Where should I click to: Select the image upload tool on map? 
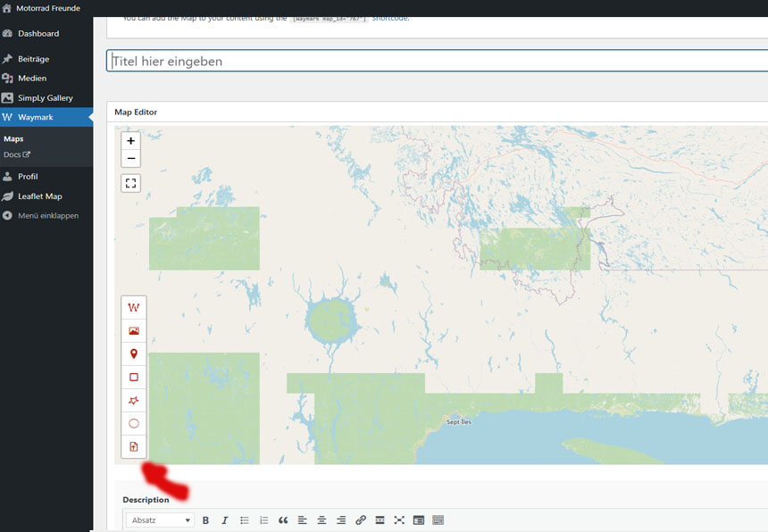point(134,330)
